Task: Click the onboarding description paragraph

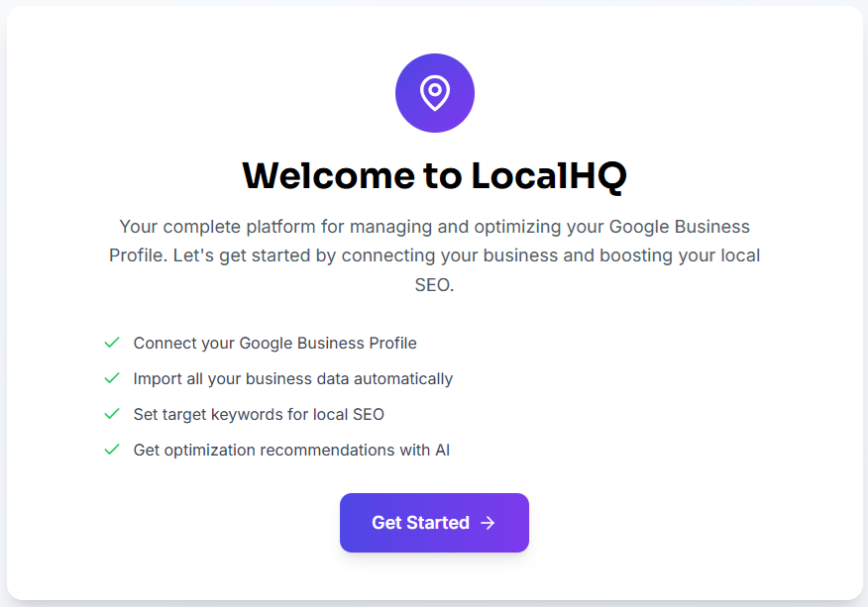Action: 434,254
